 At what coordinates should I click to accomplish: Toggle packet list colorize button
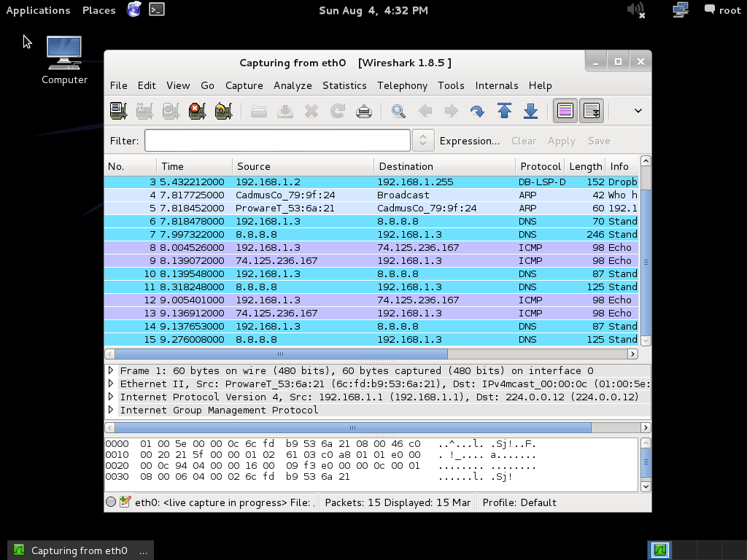[x=565, y=111]
